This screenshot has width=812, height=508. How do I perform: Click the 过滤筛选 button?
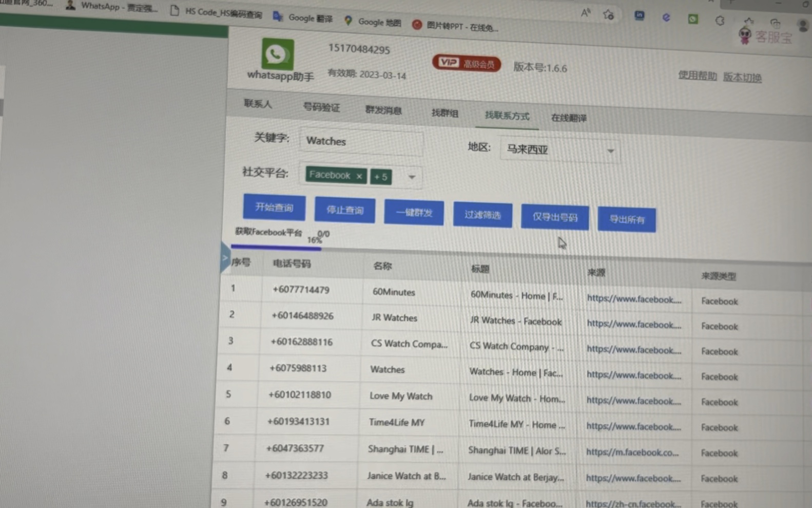coord(482,215)
